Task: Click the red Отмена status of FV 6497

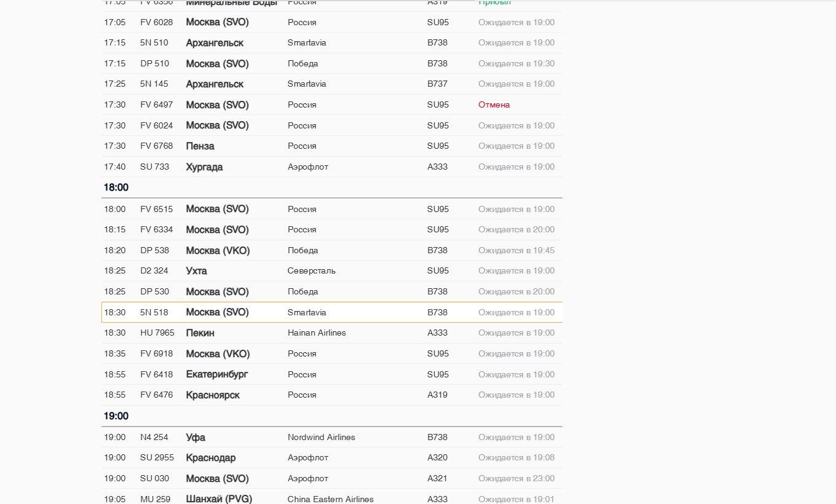Action: coord(494,105)
